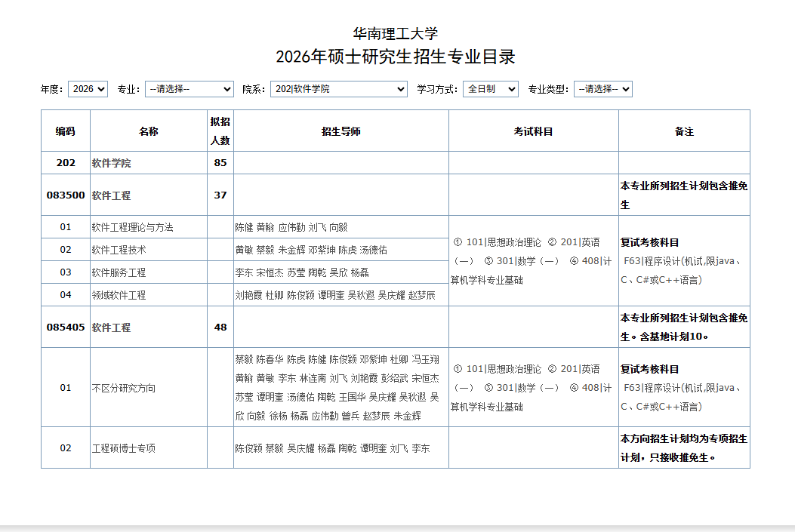Click advisors list starting with 陈俊颖 蔡毅 吴庆耀
Image resolution: width=795 pixels, height=532 pixels.
[332, 448]
